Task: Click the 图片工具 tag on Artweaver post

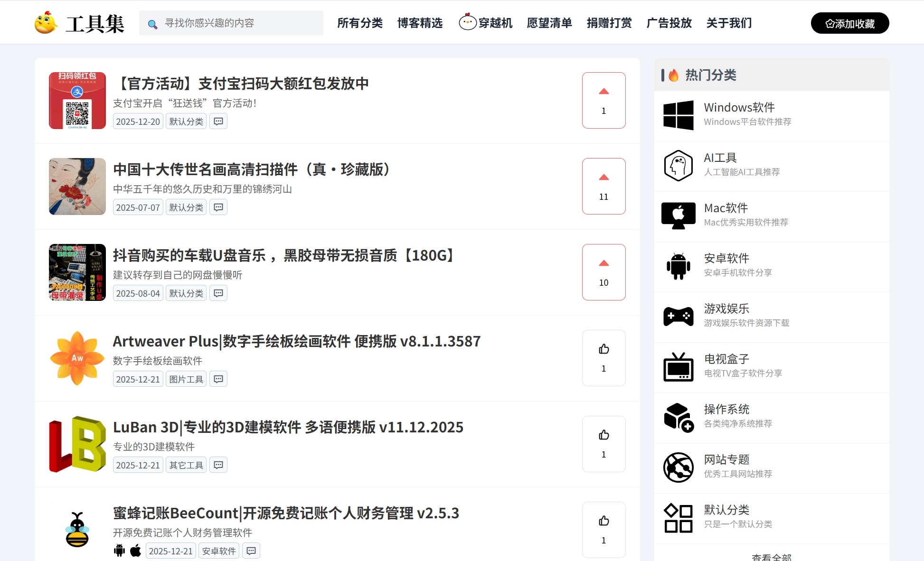Action: pyautogui.click(x=186, y=379)
